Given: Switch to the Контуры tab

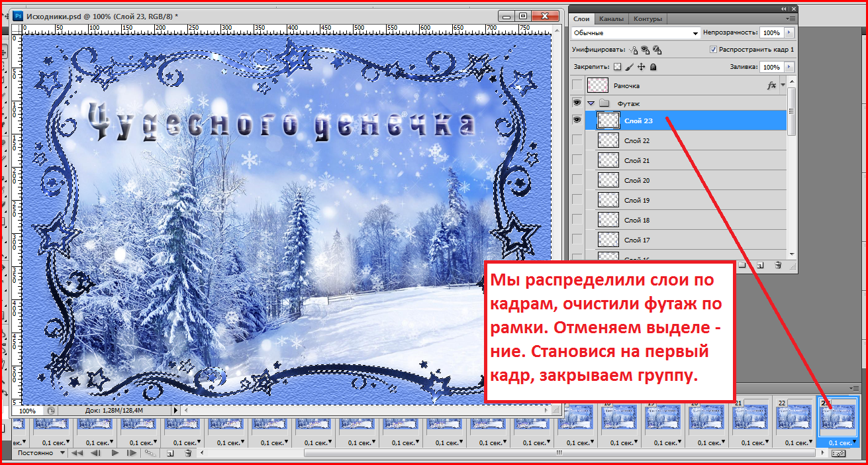Looking at the screenshot, I should [648, 19].
